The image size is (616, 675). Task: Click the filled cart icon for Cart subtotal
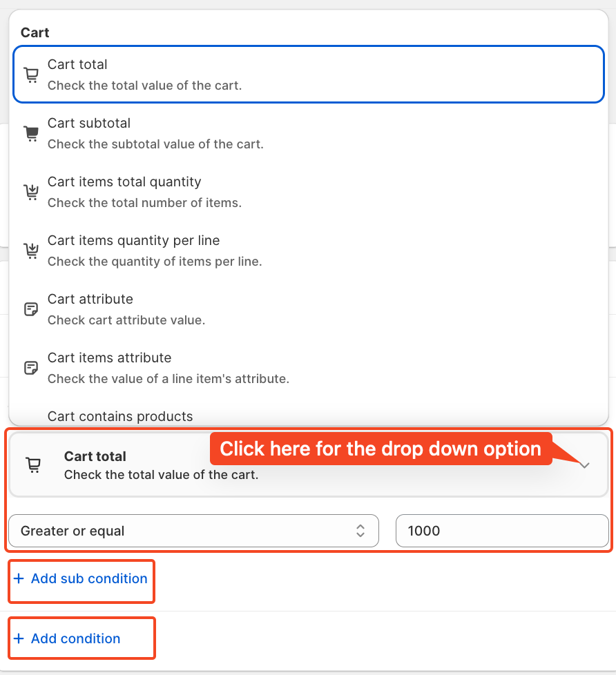point(31,133)
